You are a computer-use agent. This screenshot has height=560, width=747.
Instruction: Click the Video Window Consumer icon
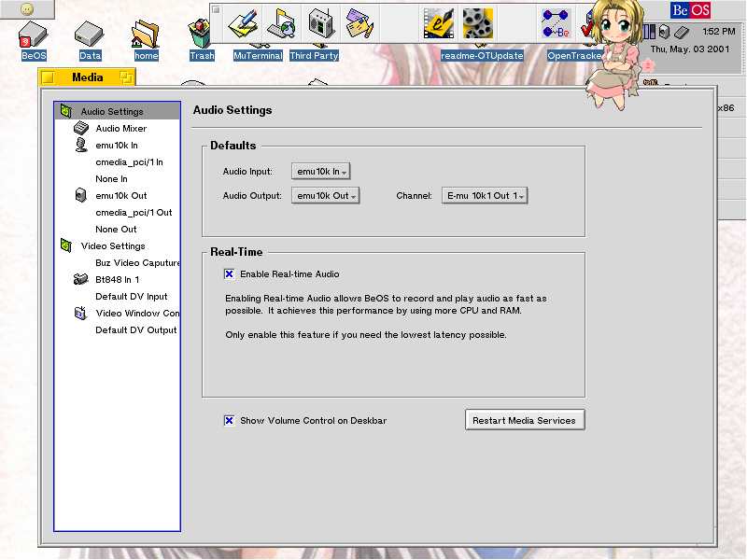81,314
